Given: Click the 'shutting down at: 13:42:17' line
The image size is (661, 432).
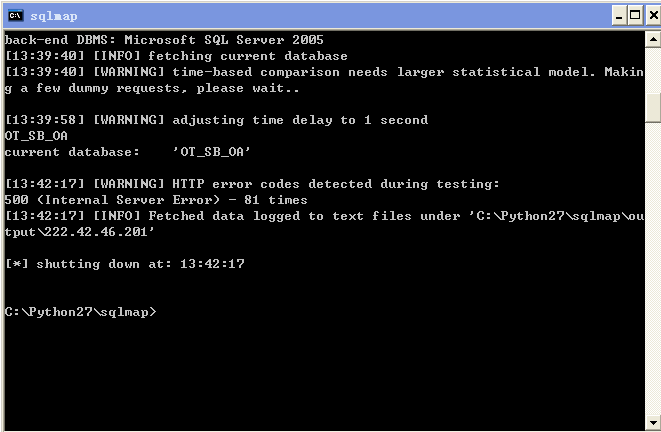Looking at the screenshot, I should coord(124,264).
